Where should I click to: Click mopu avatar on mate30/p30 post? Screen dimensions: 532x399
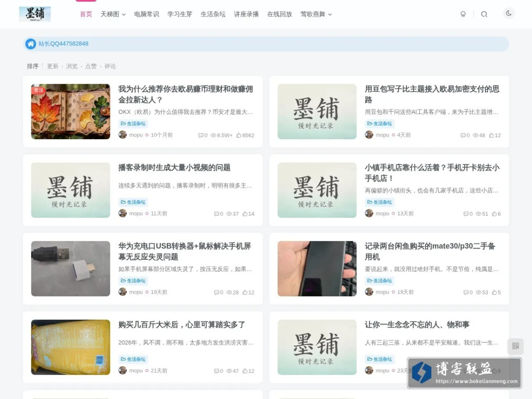pos(369,292)
